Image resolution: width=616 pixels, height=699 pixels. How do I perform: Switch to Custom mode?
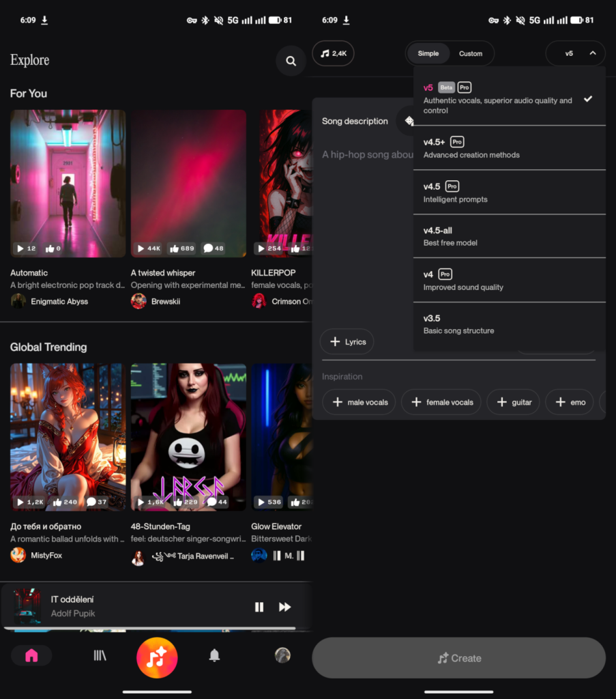tap(470, 53)
